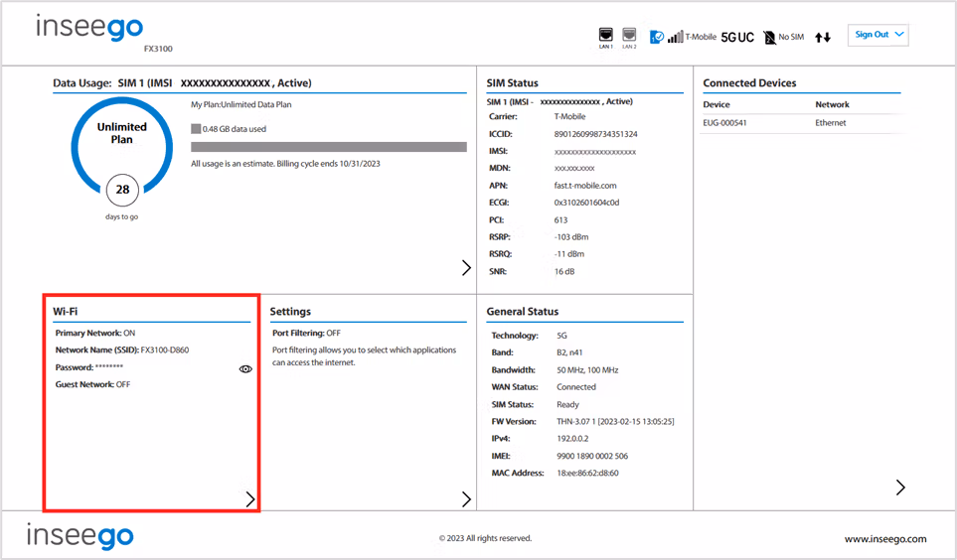Click T-Mobile carrier label in header

701,37
